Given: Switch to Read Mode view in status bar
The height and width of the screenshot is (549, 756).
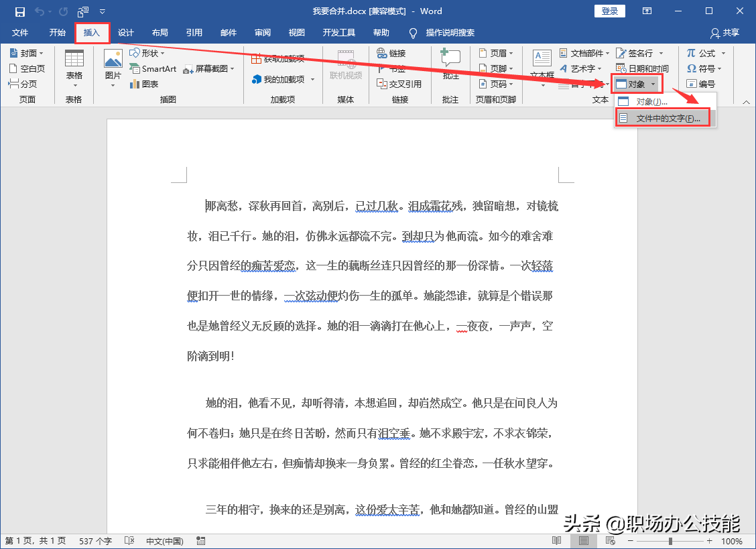Looking at the screenshot, I should pyautogui.click(x=557, y=541).
